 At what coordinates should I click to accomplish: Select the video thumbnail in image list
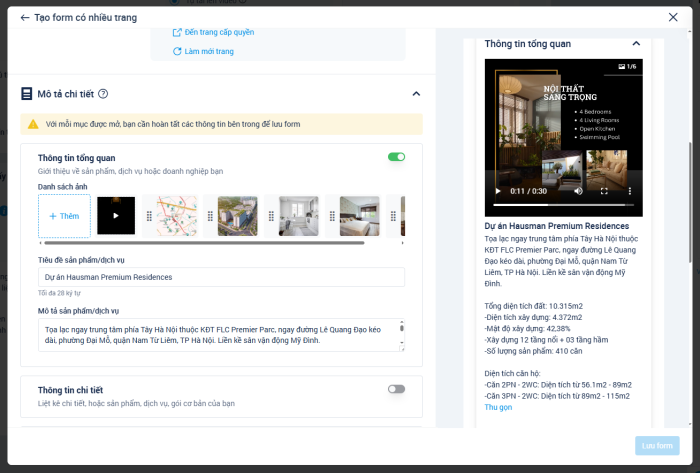click(116, 216)
